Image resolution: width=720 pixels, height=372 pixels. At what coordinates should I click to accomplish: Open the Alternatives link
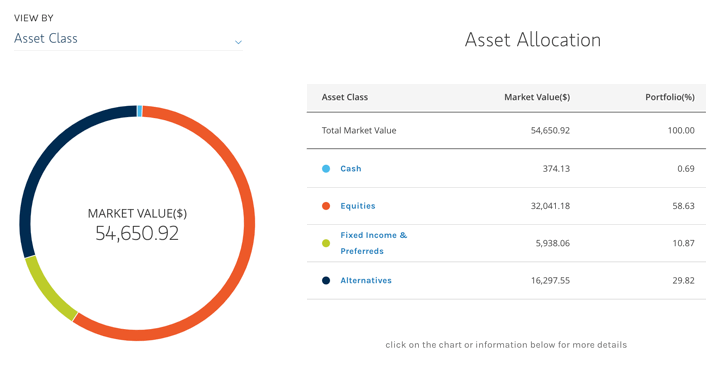click(x=366, y=280)
